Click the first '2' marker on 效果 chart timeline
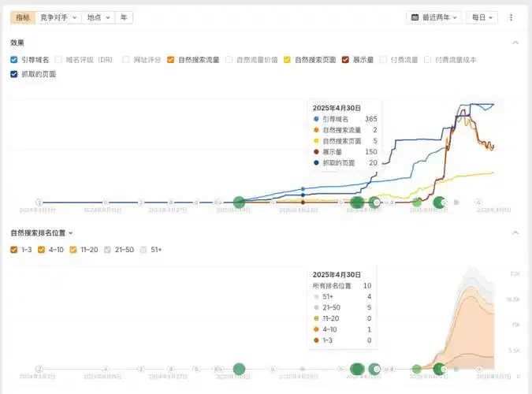The image size is (532, 394). [x=39, y=203]
